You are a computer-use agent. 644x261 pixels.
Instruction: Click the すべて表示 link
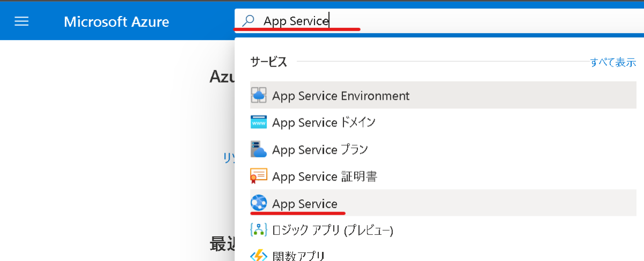tap(613, 62)
